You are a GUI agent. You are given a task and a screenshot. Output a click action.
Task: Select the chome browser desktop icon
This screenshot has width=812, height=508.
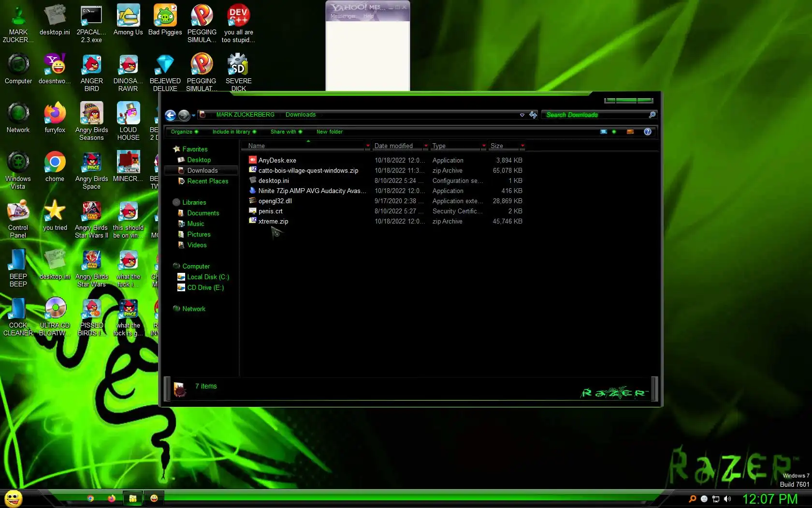click(55, 167)
